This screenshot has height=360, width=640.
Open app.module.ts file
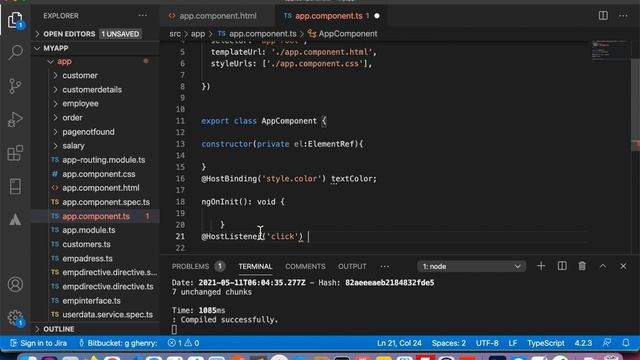96,230
